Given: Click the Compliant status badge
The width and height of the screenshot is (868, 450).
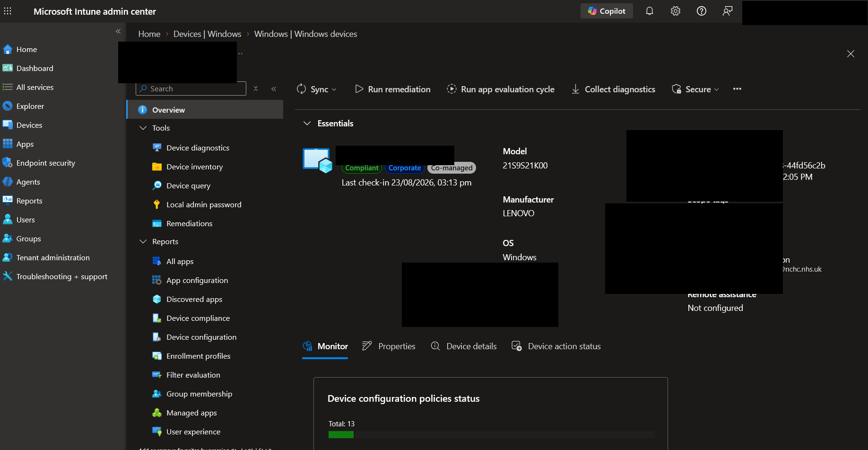Looking at the screenshot, I should pos(362,168).
